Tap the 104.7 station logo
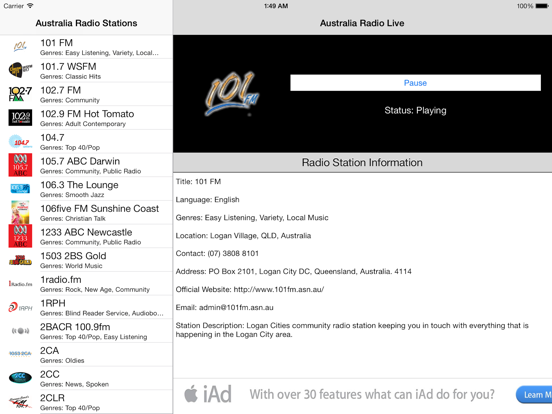 coord(20,141)
